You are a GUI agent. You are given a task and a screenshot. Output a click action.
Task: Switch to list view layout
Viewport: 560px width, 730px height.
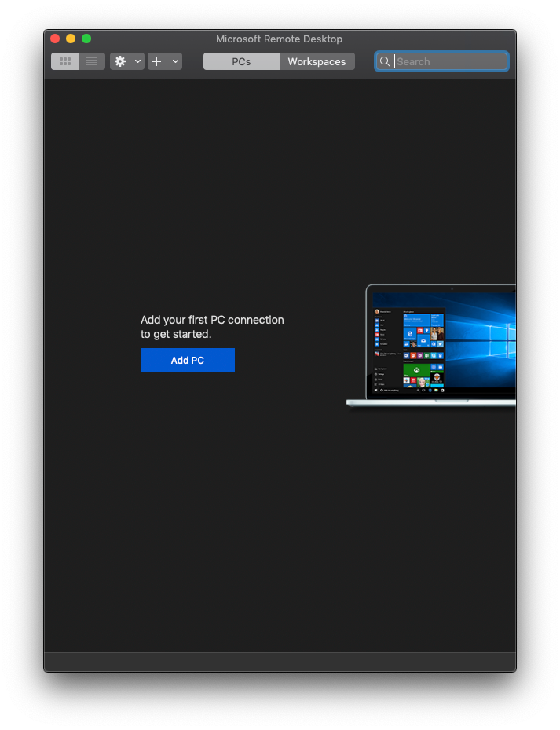point(92,61)
